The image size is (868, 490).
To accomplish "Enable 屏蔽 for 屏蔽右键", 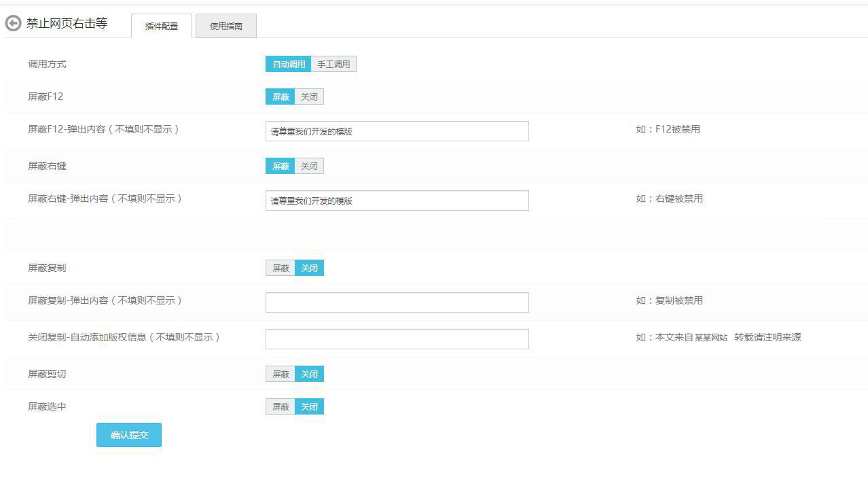I will 281,167.
